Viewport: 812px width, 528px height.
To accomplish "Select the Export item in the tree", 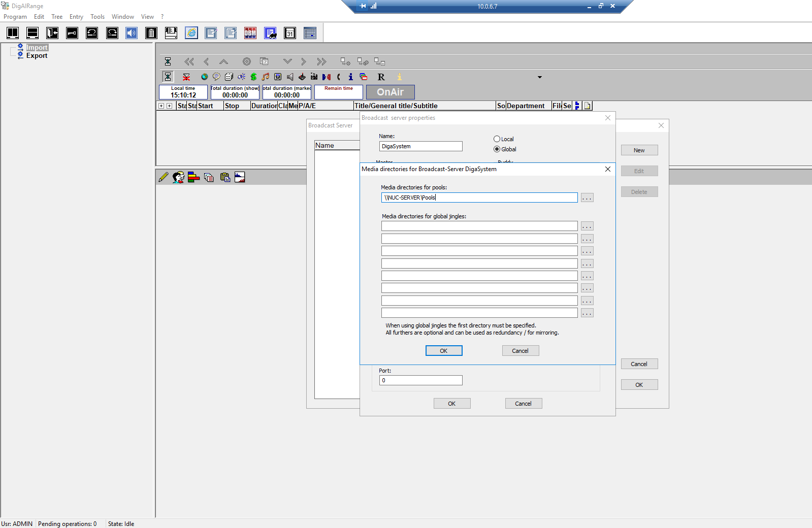I will pos(37,56).
